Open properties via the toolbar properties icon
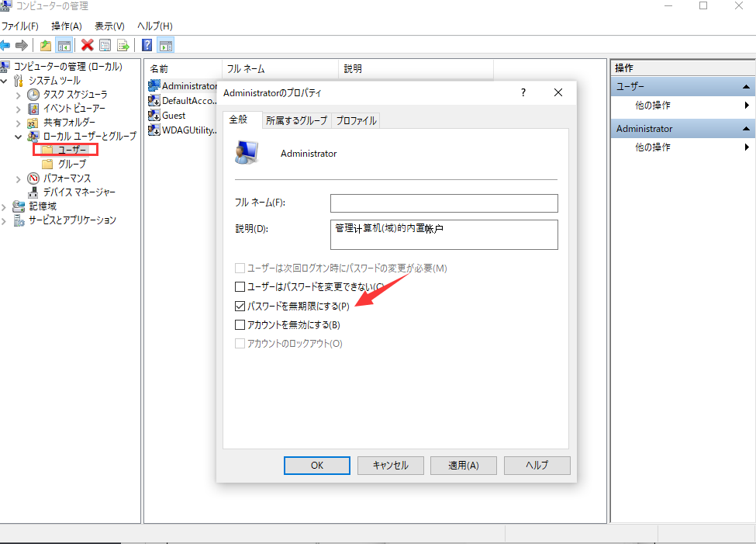This screenshot has height=544, width=756. point(105,45)
